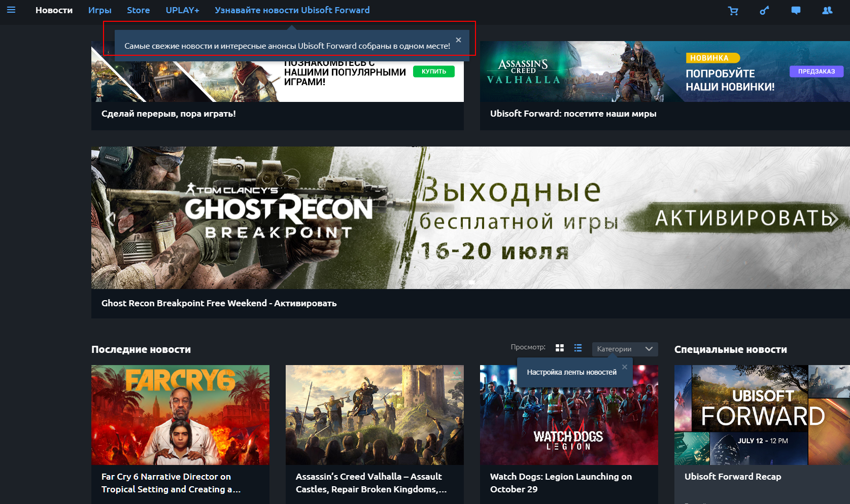Click the ПРЕДЗАКАЗ button
The image size is (850, 504).
click(817, 71)
